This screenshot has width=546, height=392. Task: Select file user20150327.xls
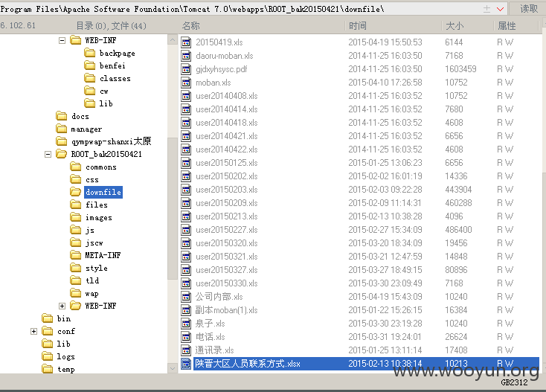[x=227, y=270]
